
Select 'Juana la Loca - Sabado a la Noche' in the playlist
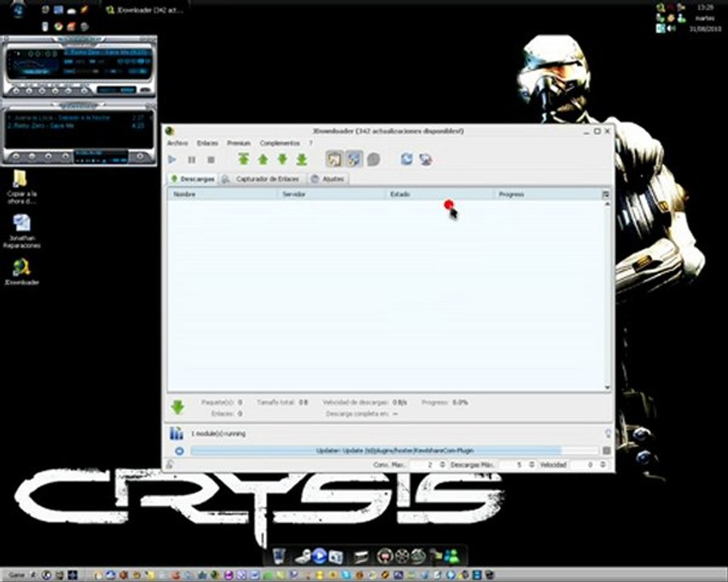pyautogui.click(x=76, y=118)
